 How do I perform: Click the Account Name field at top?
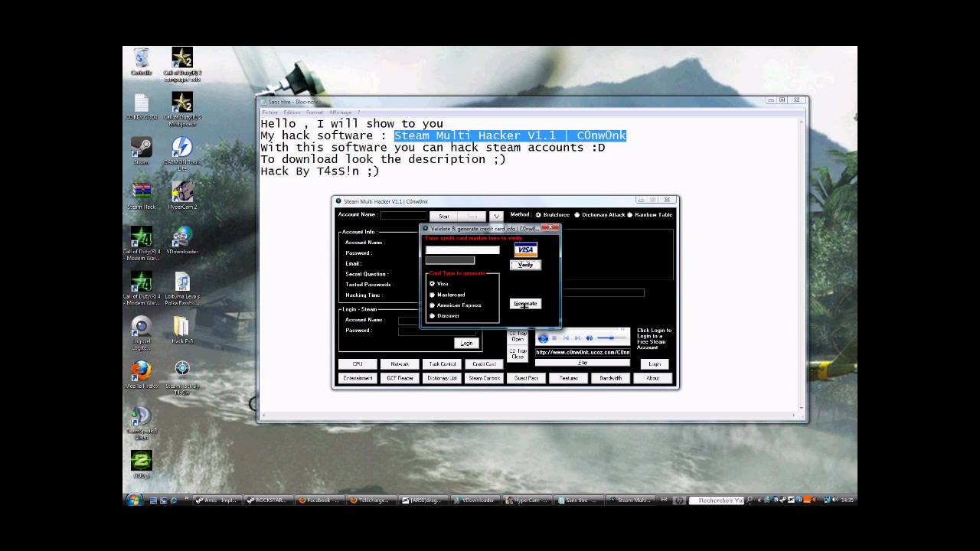pyautogui.click(x=403, y=215)
